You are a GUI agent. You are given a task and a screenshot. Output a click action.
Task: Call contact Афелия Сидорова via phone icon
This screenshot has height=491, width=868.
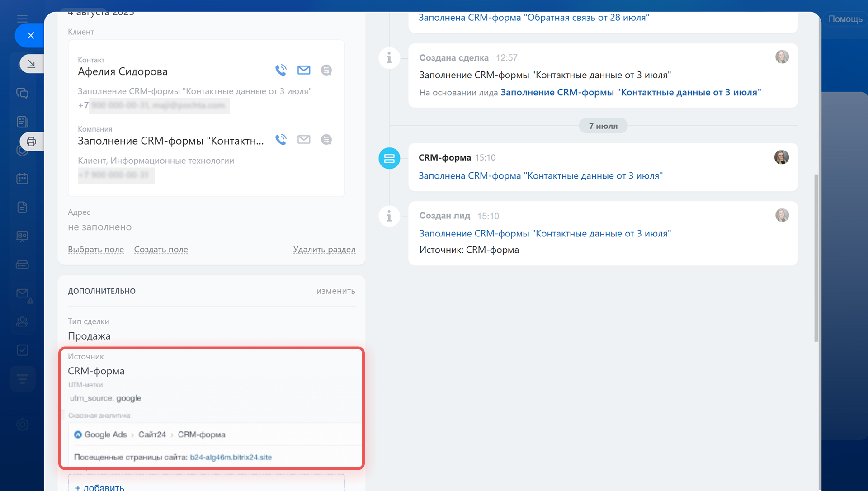(281, 70)
